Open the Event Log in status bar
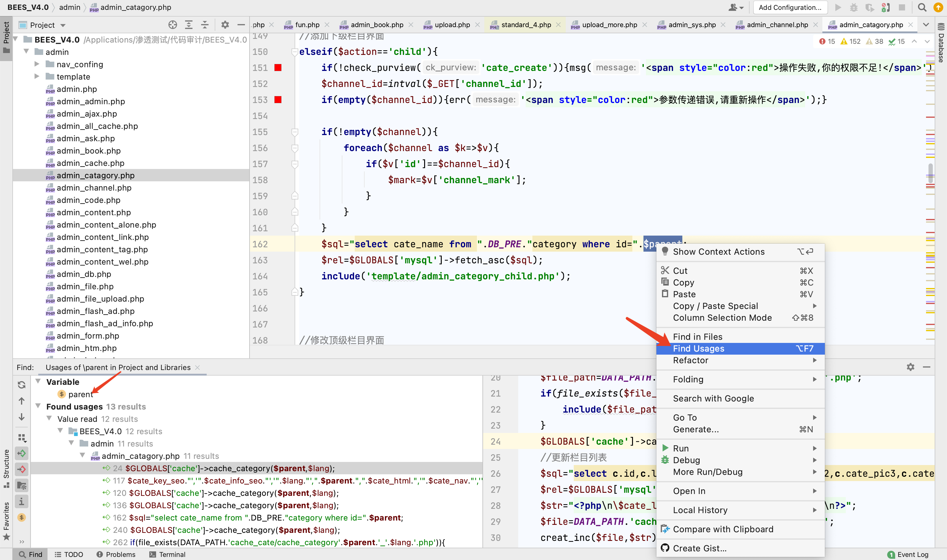 click(x=908, y=554)
